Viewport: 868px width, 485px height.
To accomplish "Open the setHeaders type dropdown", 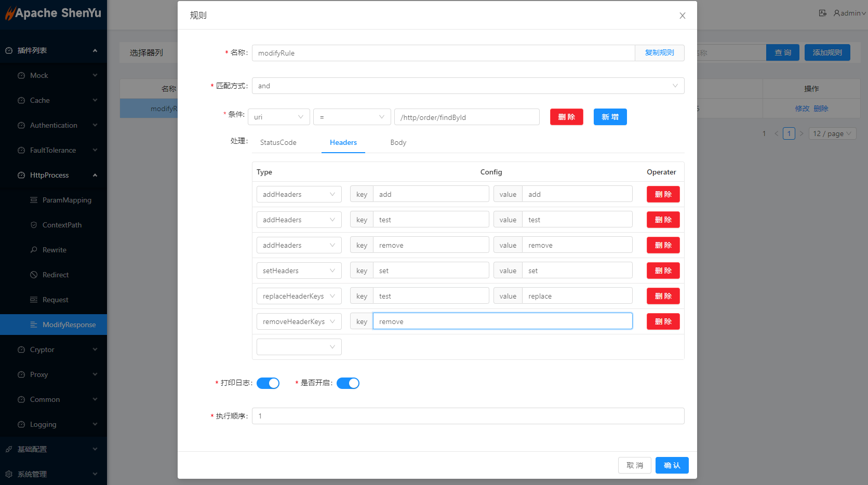I will [x=299, y=271].
